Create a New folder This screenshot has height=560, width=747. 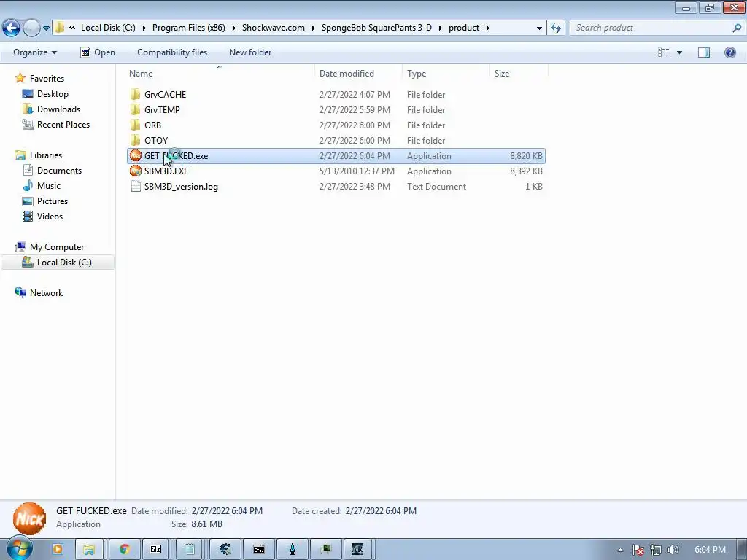[250, 52]
